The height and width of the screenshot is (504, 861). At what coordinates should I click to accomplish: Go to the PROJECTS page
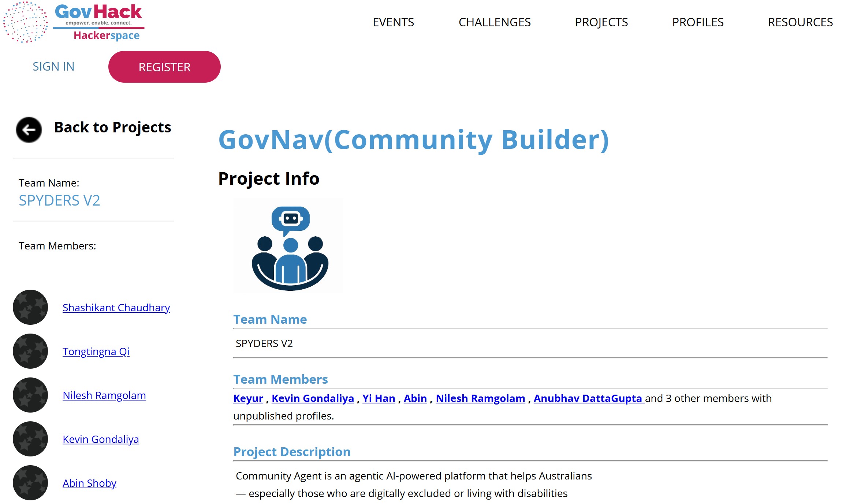601,22
